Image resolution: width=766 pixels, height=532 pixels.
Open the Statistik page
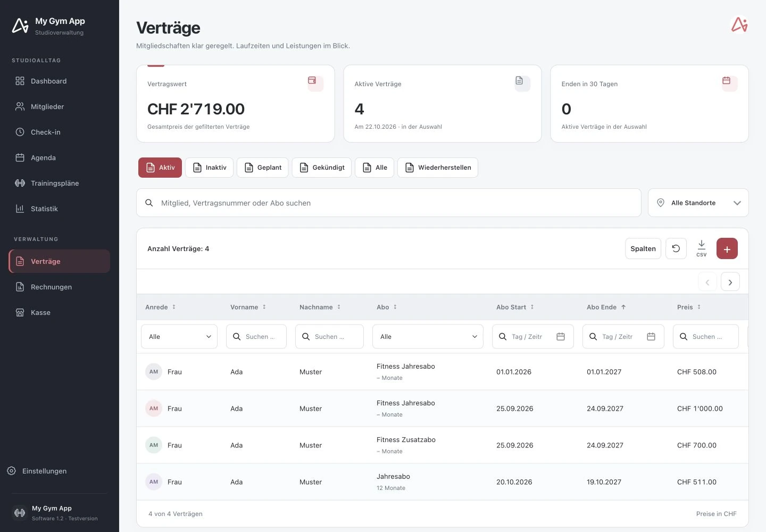point(59,209)
